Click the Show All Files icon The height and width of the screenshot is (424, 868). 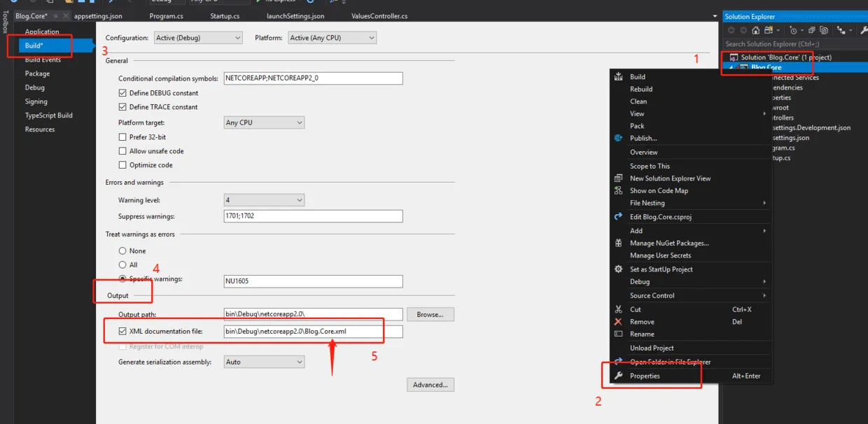pos(824,31)
